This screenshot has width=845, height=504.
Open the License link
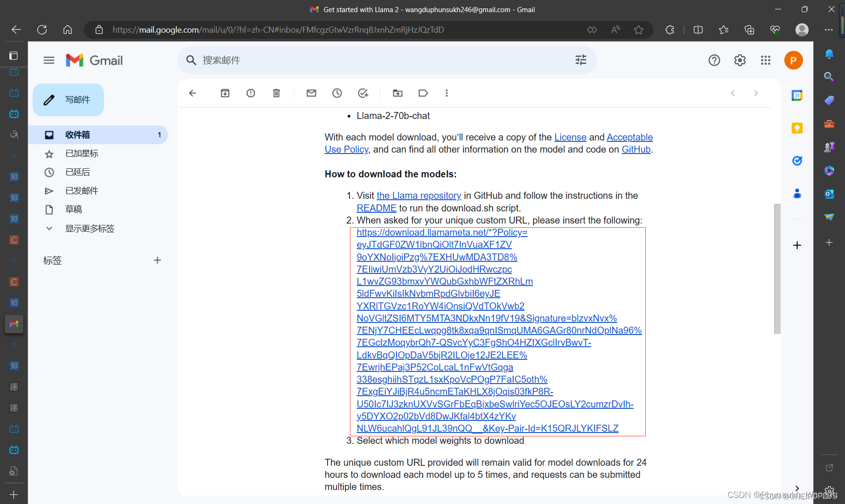pyautogui.click(x=570, y=137)
